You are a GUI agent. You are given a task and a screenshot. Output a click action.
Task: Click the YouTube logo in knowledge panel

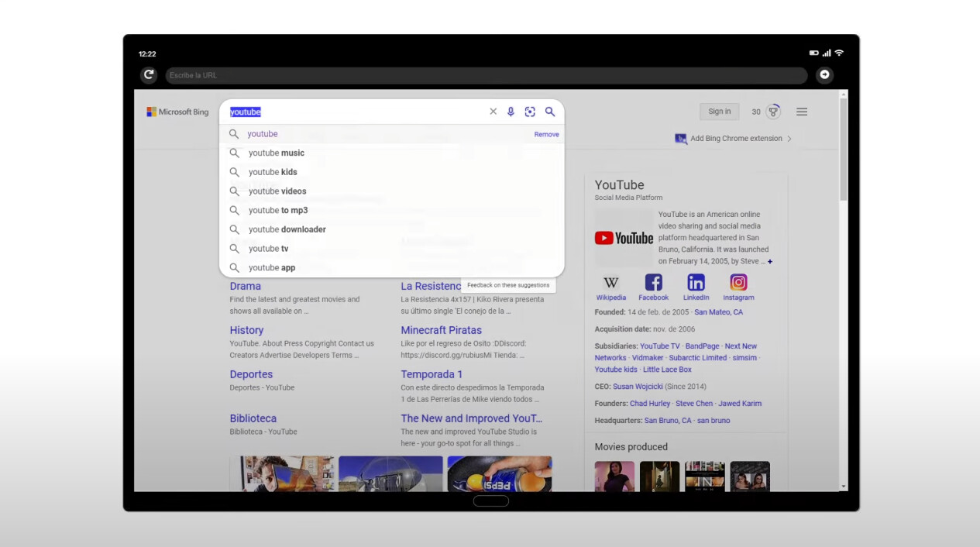624,238
